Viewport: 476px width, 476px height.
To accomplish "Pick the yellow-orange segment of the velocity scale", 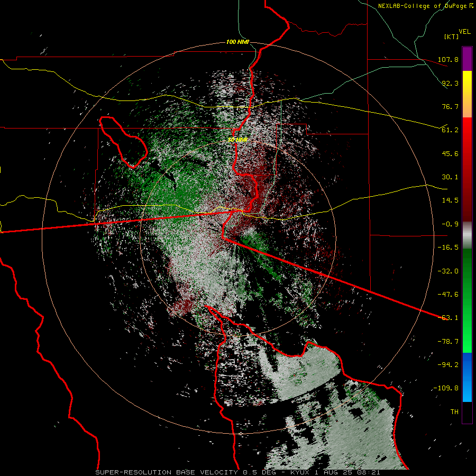I will tap(467, 94).
